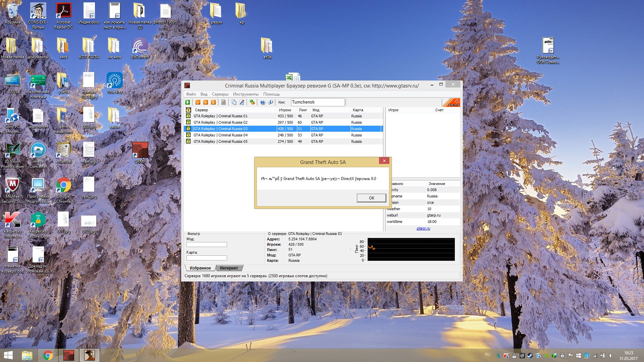This screenshot has height=362, width=644.
Task: Click the copy server info icon
Action: coord(234,102)
